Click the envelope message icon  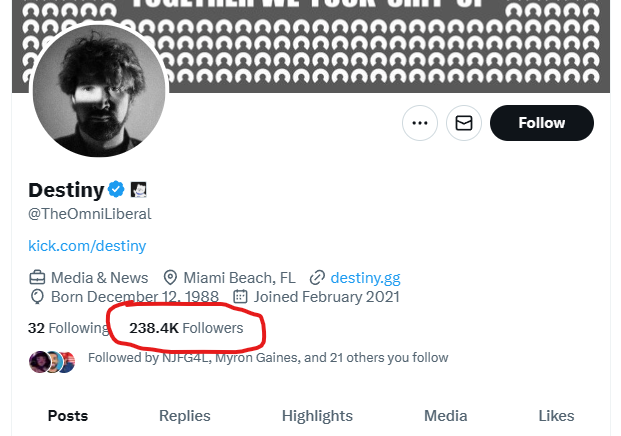click(x=464, y=123)
